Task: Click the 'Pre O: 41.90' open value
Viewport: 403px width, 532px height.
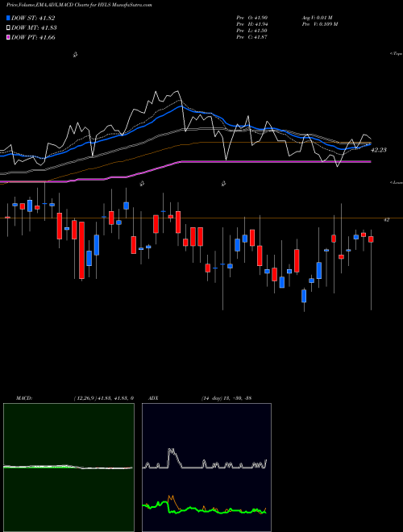Action: [252, 18]
